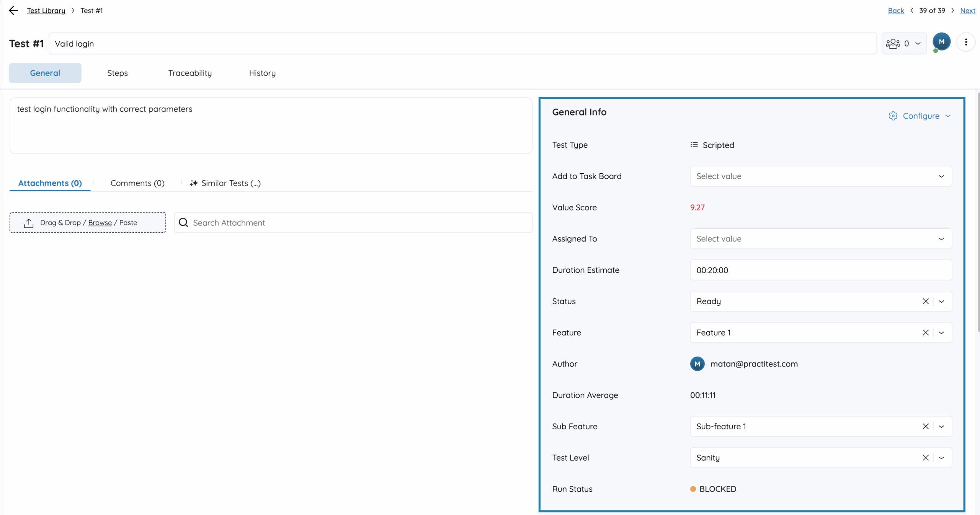
Task: Switch to the Steps tab
Action: click(x=118, y=73)
